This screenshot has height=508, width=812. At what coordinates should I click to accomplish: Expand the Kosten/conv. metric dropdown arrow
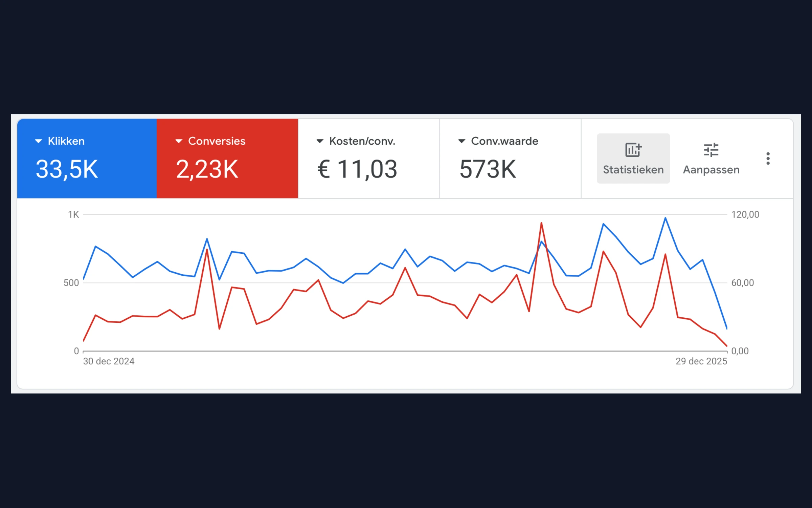pos(320,141)
